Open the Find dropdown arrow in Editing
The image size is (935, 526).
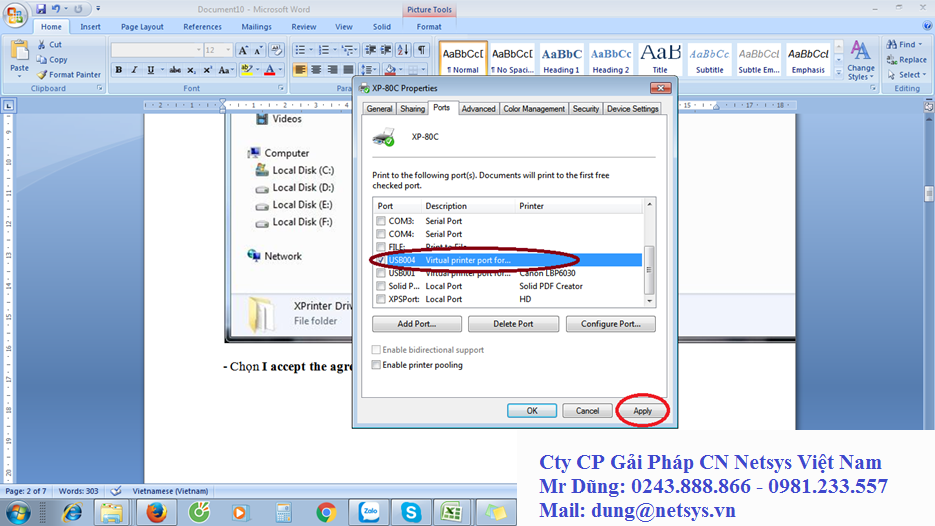[x=921, y=45]
